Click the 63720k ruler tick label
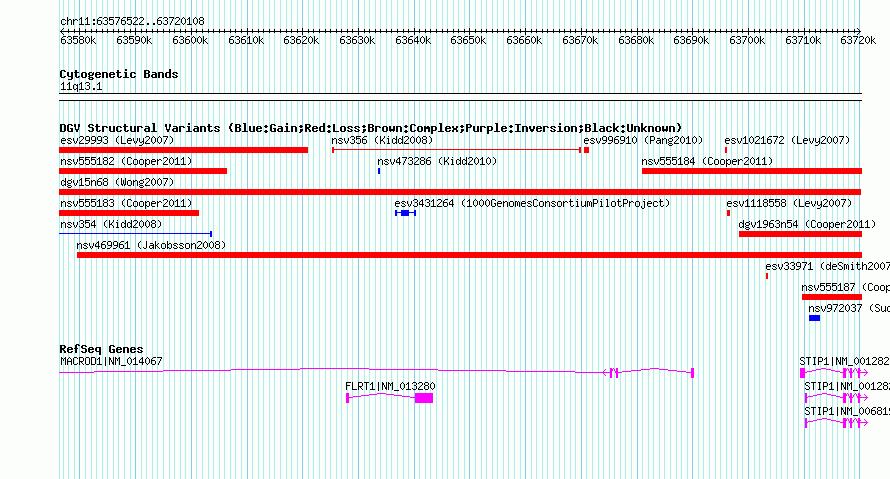 (x=858, y=40)
